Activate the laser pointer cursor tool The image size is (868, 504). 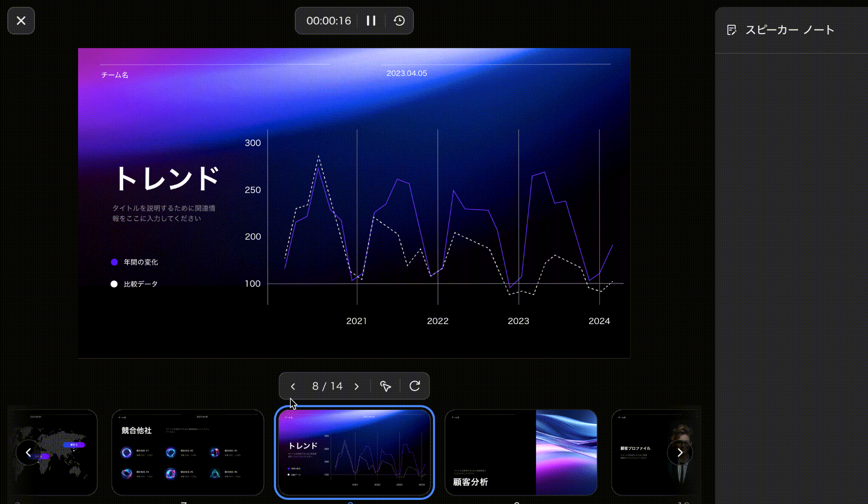385,386
